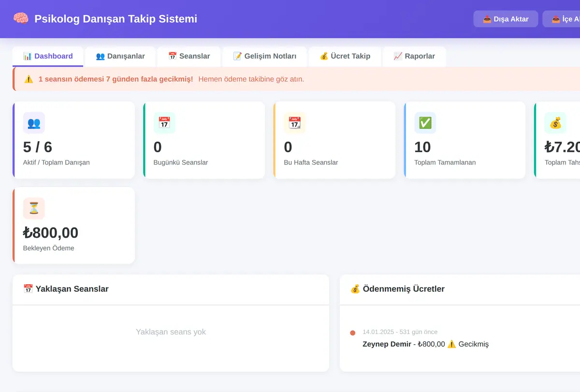The width and height of the screenshot is (580, 392).
Task: Click the money bag icon beside Ödenmemiş Ücretler
Action: click(355, 289)
